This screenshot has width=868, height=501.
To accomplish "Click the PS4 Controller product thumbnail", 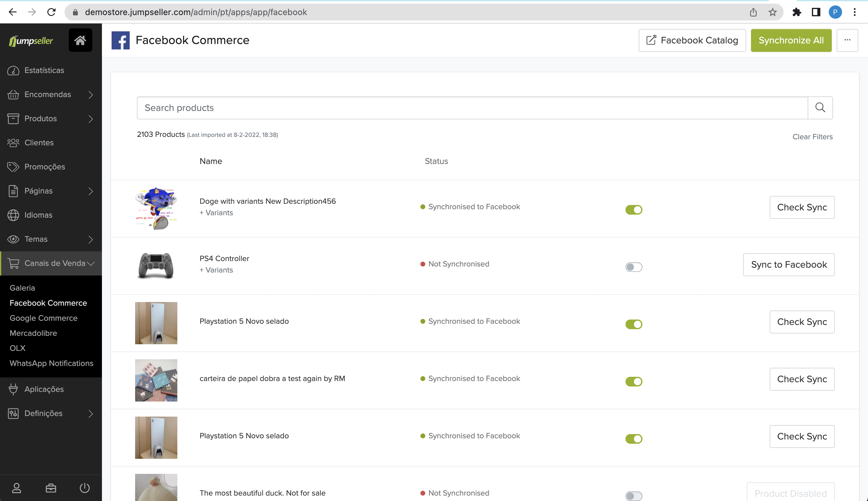I will point(156,266).
